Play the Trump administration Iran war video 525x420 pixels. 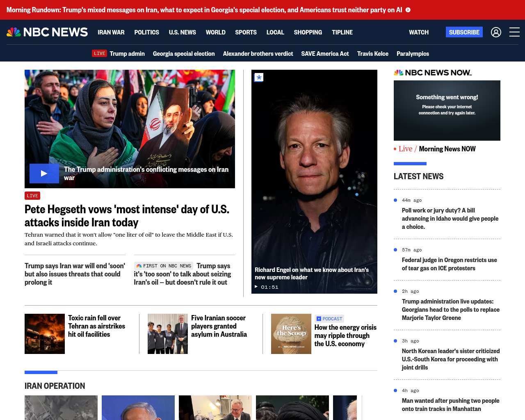click(44, 173)
